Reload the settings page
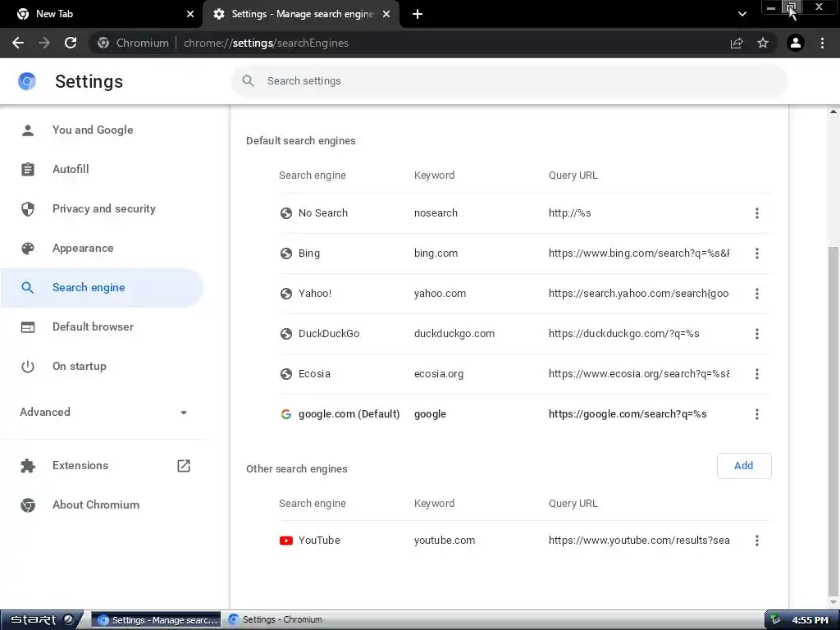Viewport: 840px width, 630px height. (x=71, y=43)
